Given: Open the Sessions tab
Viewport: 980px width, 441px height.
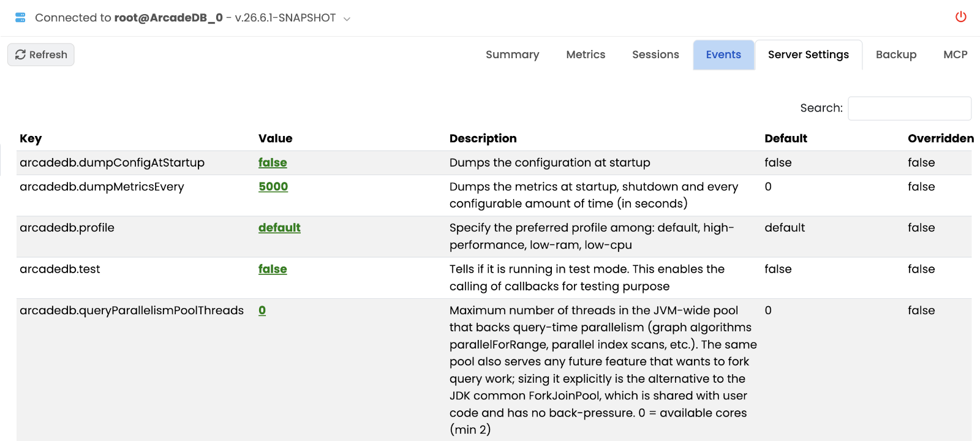Looking at the screenshot, I should (655, 55).
